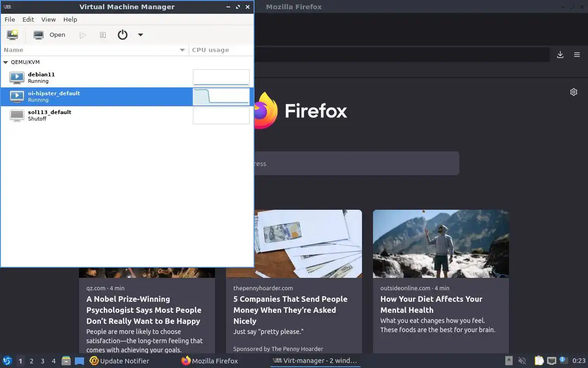This screenshot has width=588, height=368.
Task: Click the taskbar clock showing 0:23
Action: pos(579,361)
